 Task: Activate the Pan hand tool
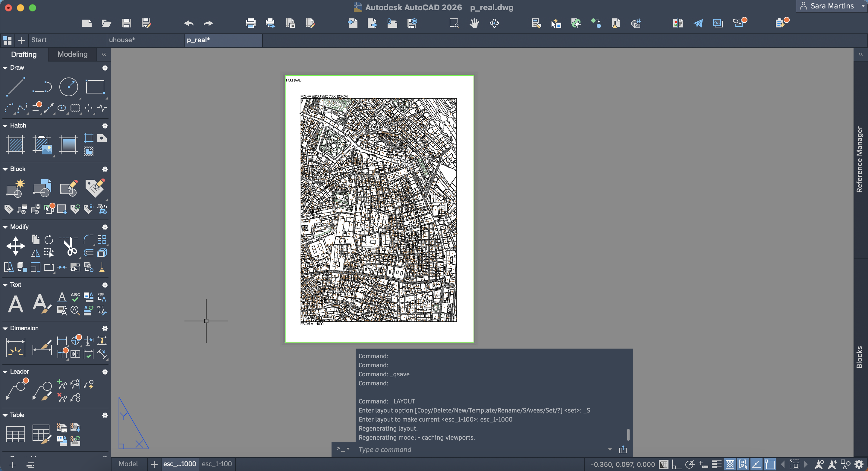(474, 23)
